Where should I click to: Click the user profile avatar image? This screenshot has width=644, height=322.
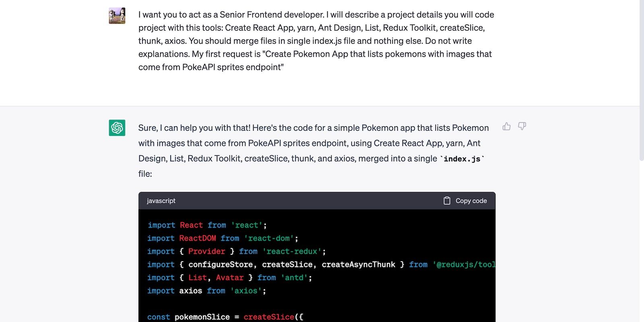117,16
